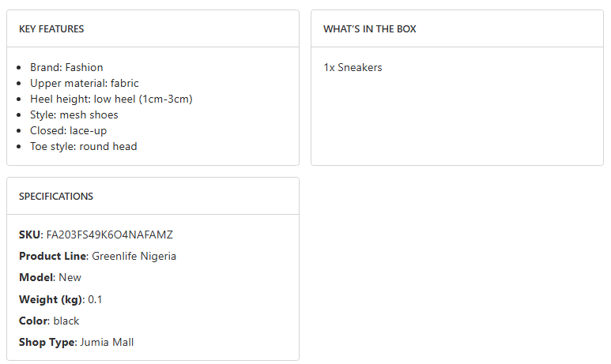Click the bold SKU label
Image resolution: width=611 pixels, height=364 pixels.
pyautogui.click(x=30, y=235)
